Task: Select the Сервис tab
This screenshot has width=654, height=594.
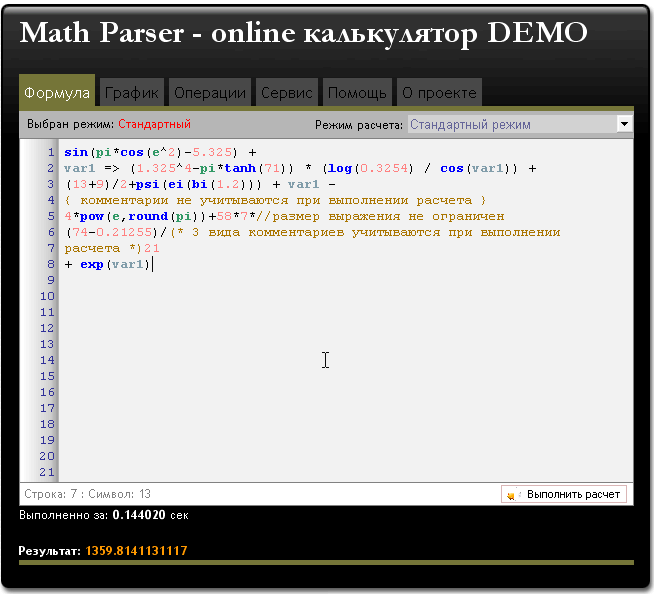Action: click(x=287, y=93)
